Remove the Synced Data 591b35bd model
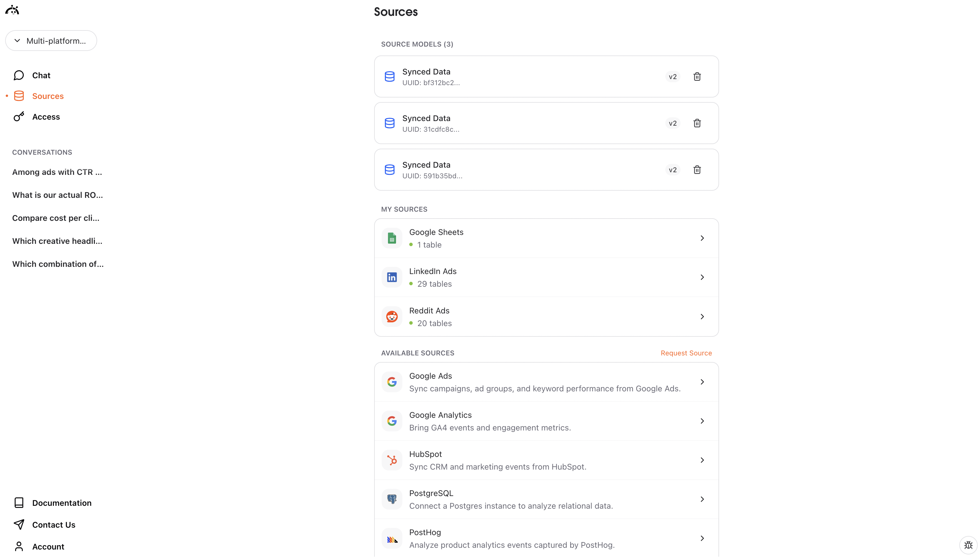The width and height of the screenshot is (980, 559). [697, 170]
